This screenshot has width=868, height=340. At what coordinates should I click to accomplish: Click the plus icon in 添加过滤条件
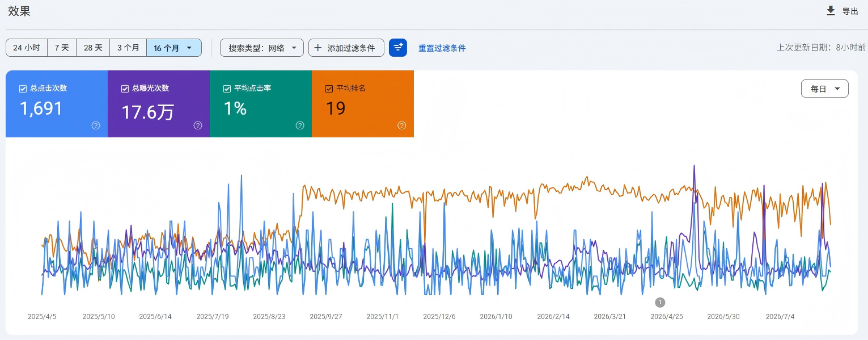[x=317, y=48]
